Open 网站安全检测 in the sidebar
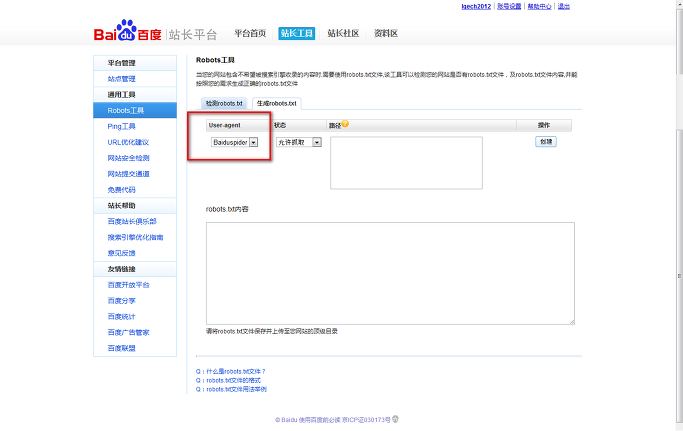 pos(128,158)
